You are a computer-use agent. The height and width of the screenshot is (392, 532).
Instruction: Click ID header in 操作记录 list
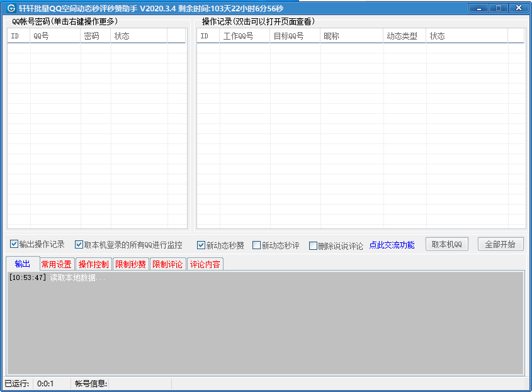point(208,36)
